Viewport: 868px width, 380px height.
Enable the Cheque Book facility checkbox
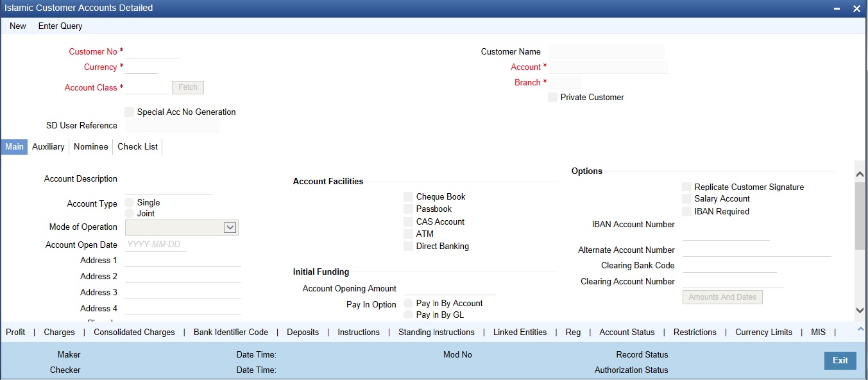click(408, 196)
